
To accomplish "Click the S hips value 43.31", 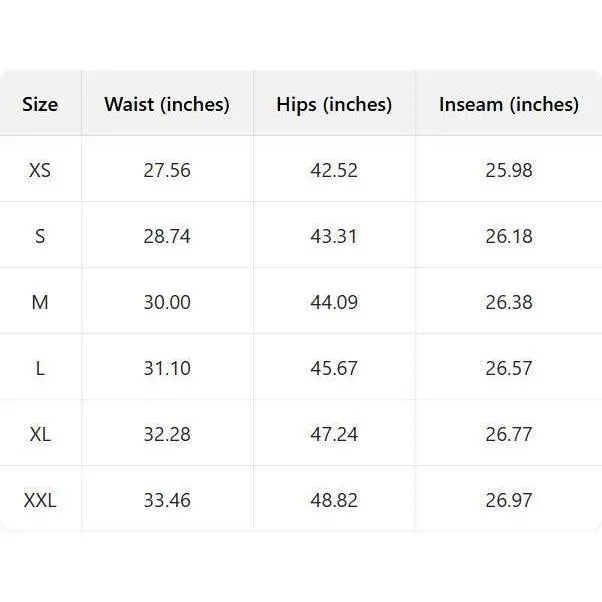I will tap(334, 236).
